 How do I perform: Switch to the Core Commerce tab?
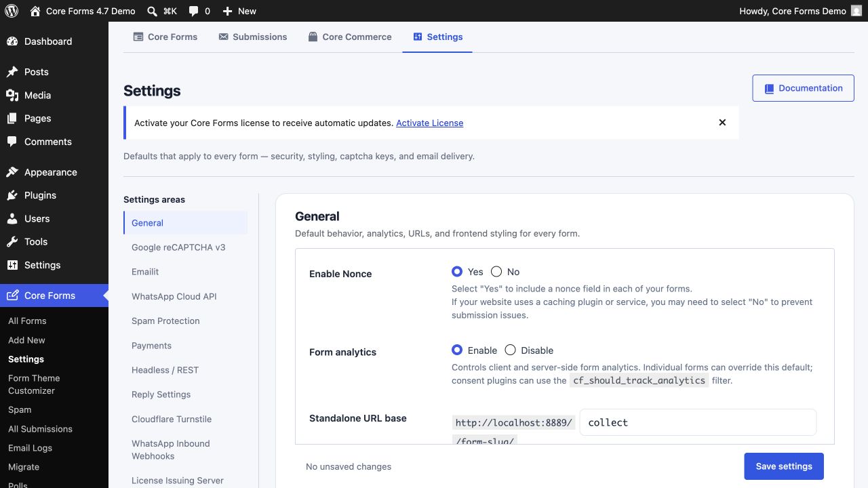(x=350, y=37)
